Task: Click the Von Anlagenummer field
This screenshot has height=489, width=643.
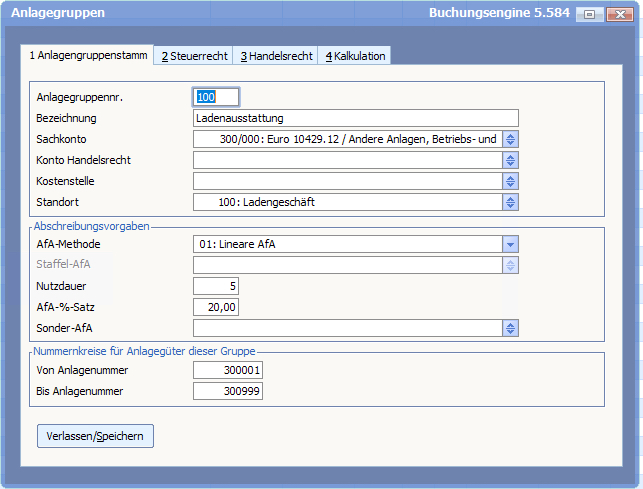Action: click(228, 370)
